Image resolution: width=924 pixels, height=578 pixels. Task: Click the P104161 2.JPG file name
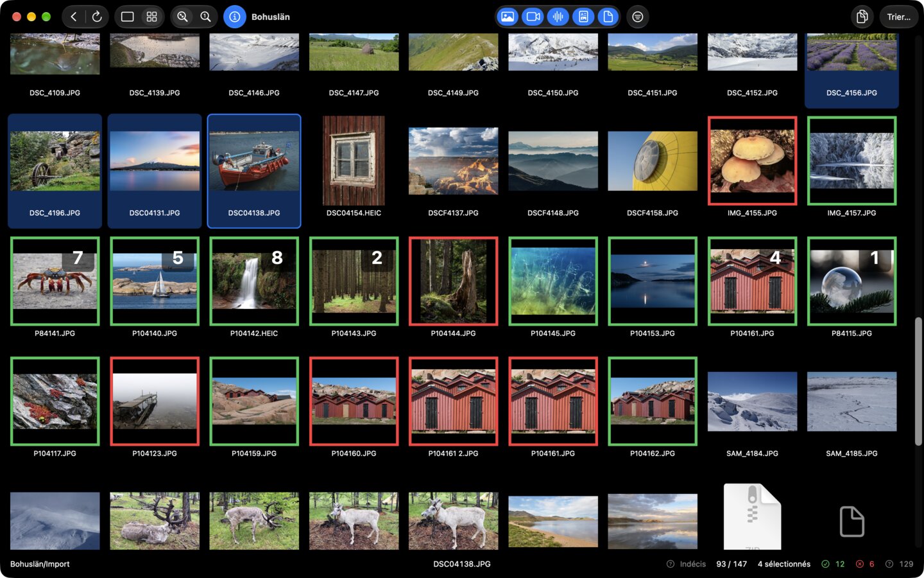click(x=454, y=453)
